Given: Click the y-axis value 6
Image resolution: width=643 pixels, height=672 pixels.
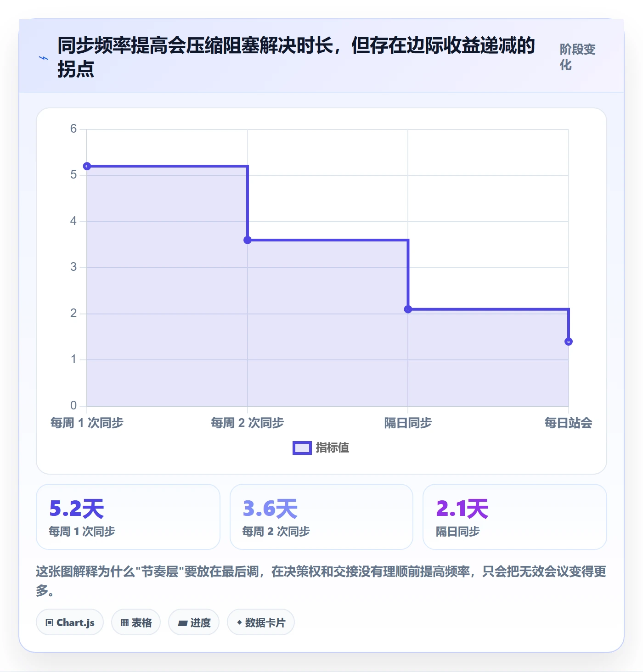Looking at the screenshot, I should click(x=73, y=129).
